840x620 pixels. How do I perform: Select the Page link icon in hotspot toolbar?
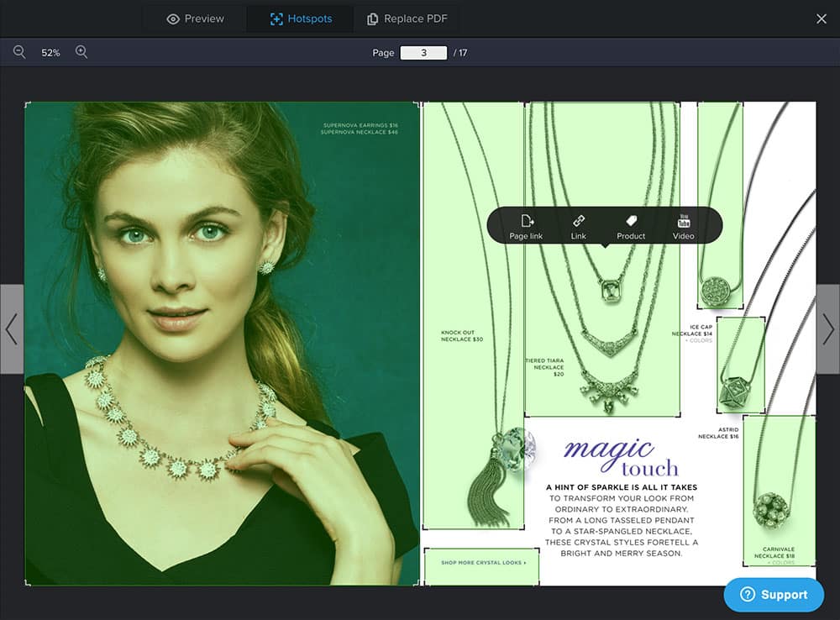526,220
